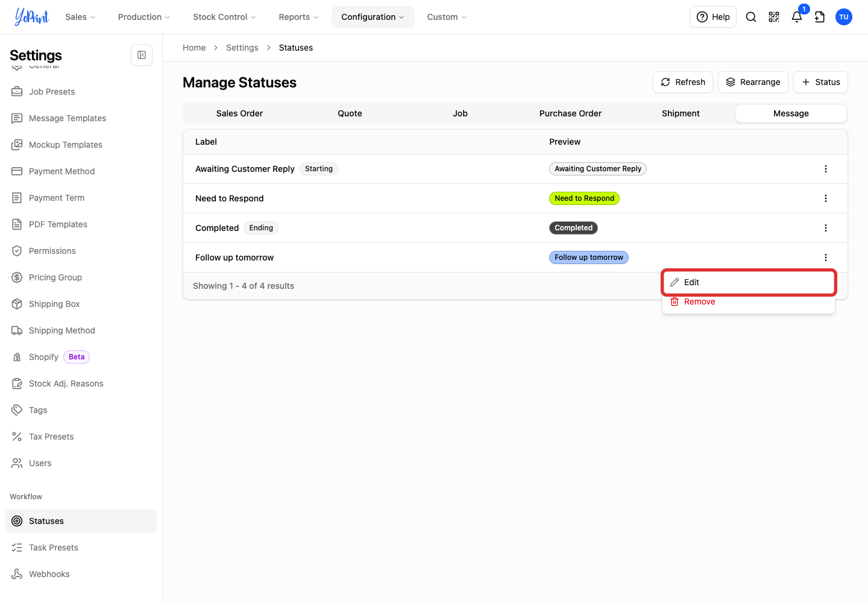Open the notifications bell
The width and height of the screenshot is (868, 603).
pos(797,17)
